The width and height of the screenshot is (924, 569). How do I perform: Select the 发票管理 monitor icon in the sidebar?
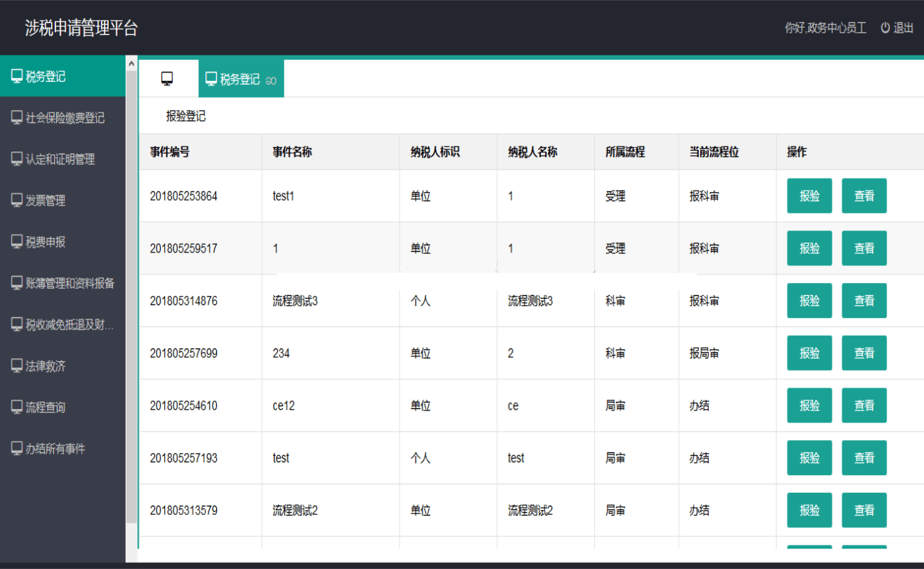[16, 201]
